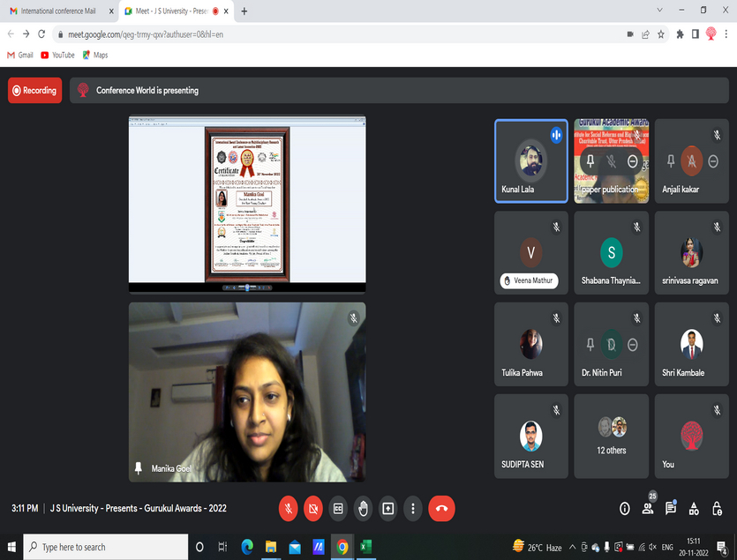Remove paper publication participant from call

(x=632, y=161)
